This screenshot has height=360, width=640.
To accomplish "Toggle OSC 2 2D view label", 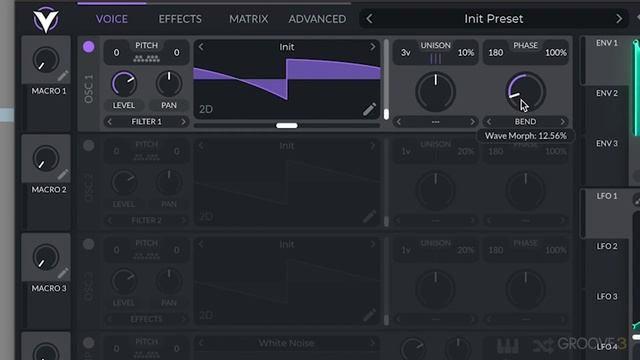I will pyautogui.click(x=206, y=216).
